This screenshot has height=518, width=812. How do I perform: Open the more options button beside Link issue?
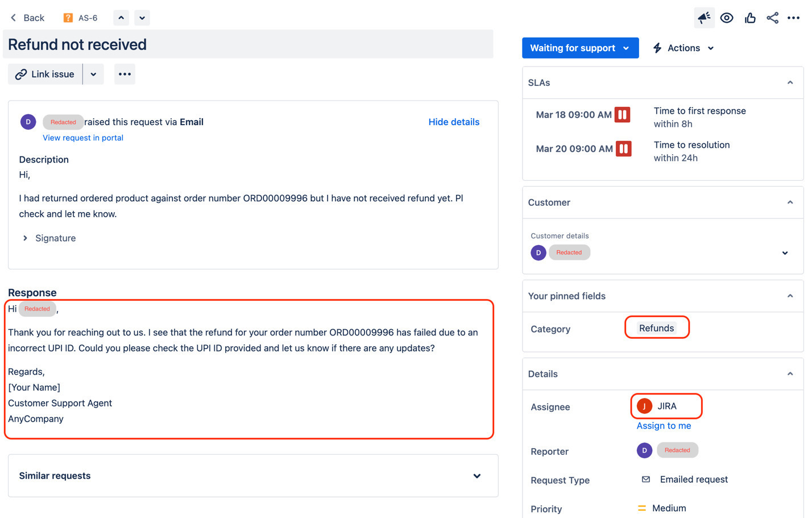point(125,74)
